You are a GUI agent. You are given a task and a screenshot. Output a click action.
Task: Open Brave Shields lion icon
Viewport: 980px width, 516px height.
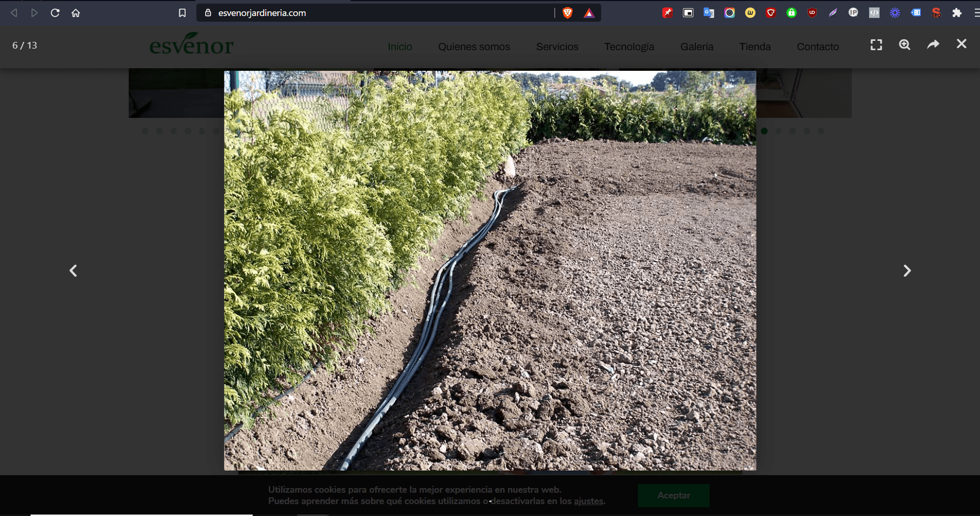point(568,13)
